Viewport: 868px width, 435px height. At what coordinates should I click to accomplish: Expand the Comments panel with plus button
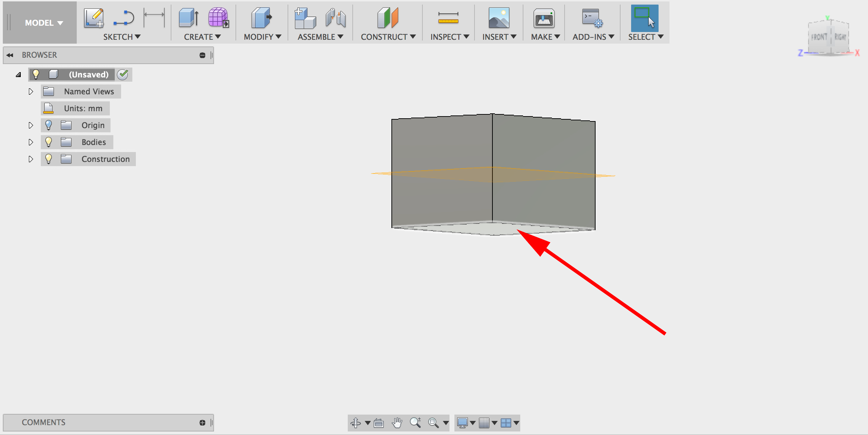point(202,423)
